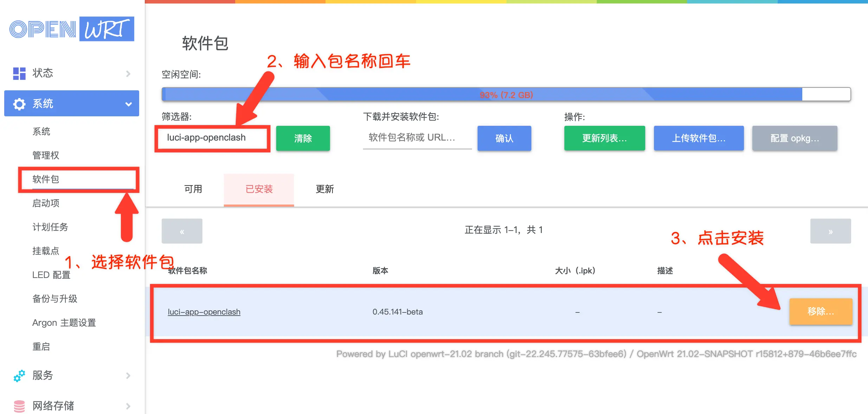
Task: Switch to the 更新 tab
Action: point(324,189)
